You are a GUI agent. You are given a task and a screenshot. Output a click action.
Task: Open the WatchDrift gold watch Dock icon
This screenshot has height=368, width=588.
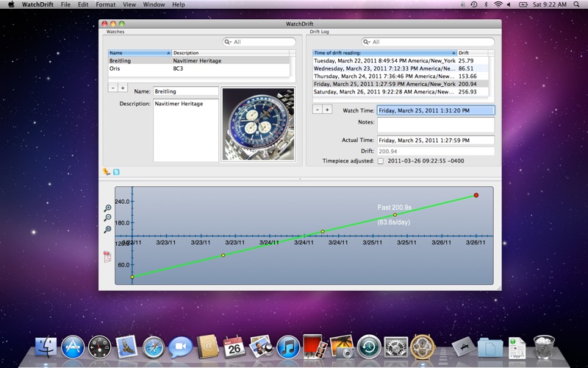pyautogui.click(x=423, y=347)
